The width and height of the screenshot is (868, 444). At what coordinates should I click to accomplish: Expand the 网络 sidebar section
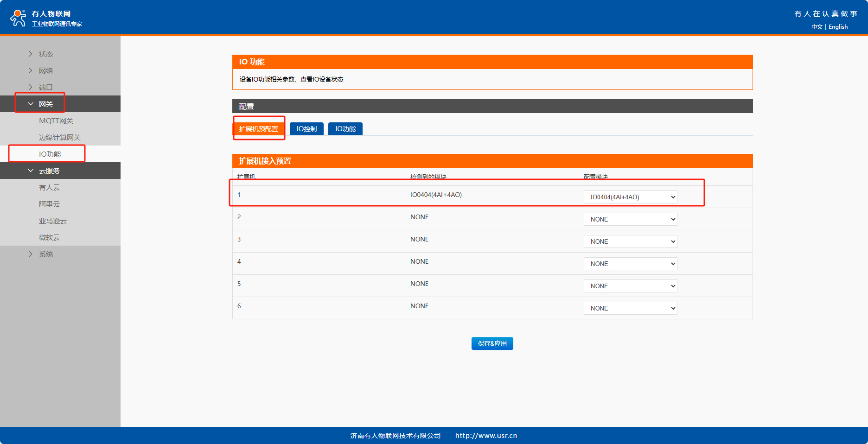tap(45, 70)
